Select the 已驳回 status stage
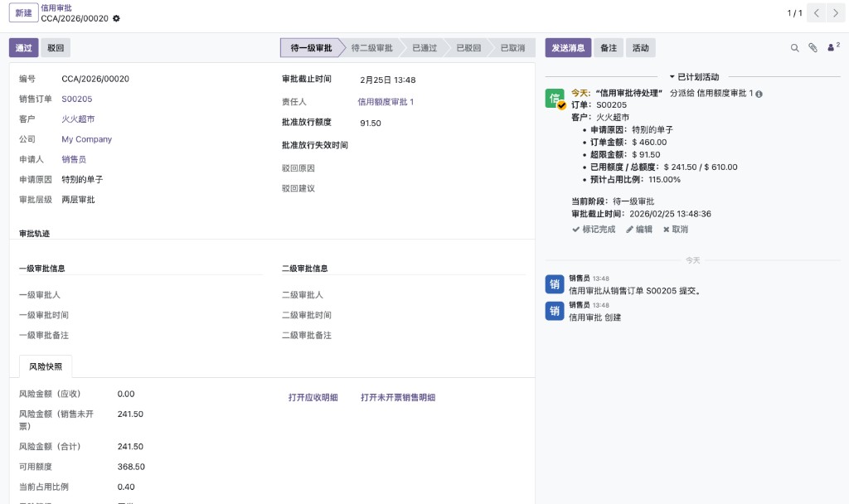This screenshot has height=504, width=849. [x=468, y=47]
